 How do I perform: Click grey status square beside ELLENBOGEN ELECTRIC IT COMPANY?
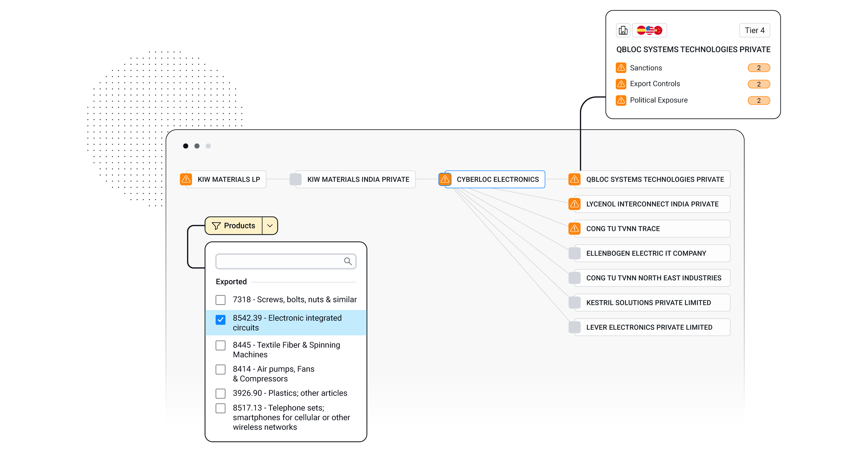point(574,253)
